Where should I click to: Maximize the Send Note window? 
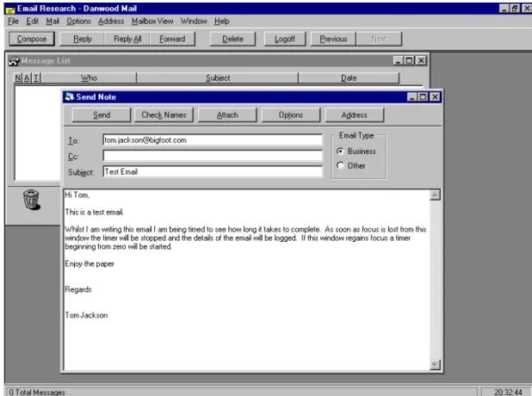[423, 97]
